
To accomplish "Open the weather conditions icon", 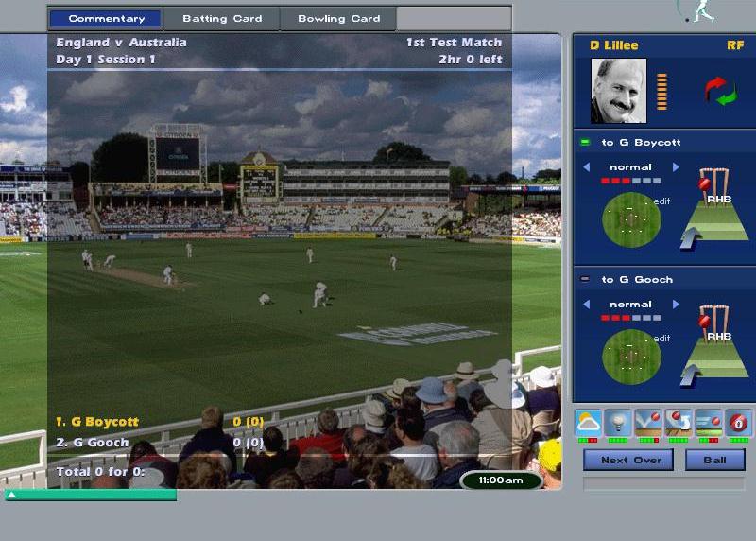I will 589,422.
